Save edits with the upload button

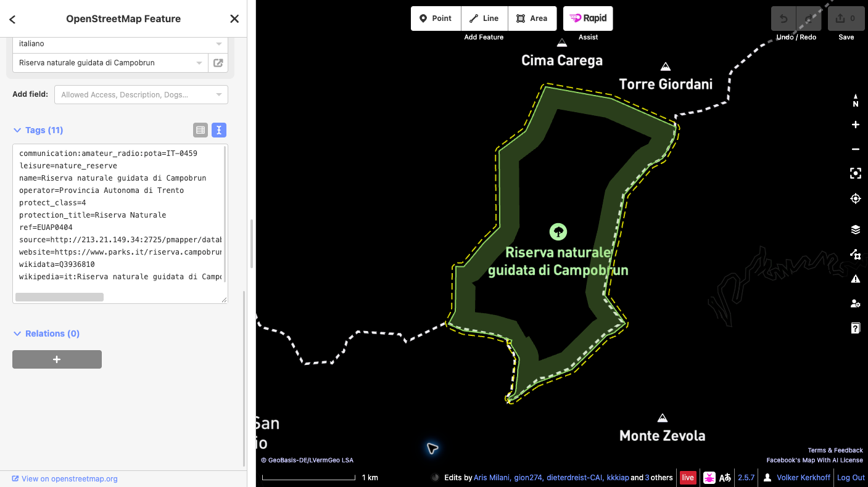tap(846, 18)
